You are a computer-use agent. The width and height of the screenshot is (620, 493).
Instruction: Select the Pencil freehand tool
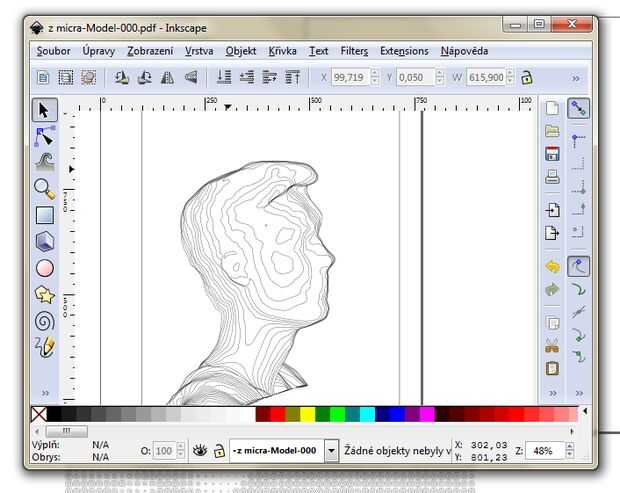coord(45,347)
